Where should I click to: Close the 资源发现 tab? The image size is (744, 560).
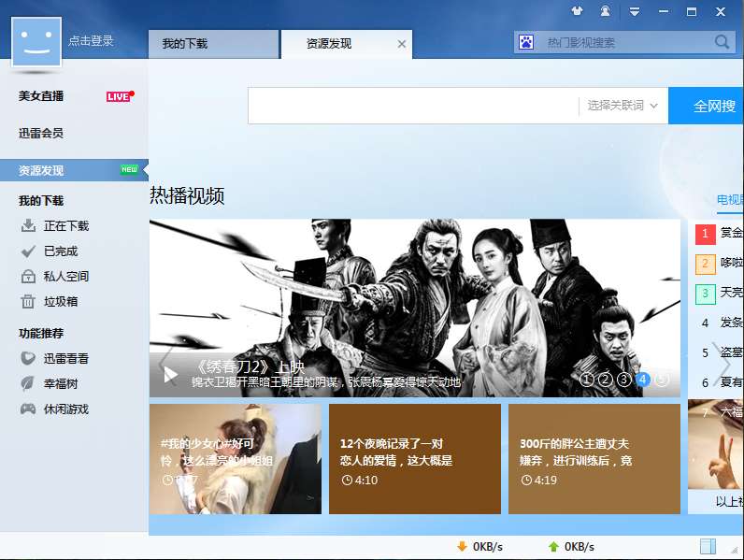tap(401, 44)
